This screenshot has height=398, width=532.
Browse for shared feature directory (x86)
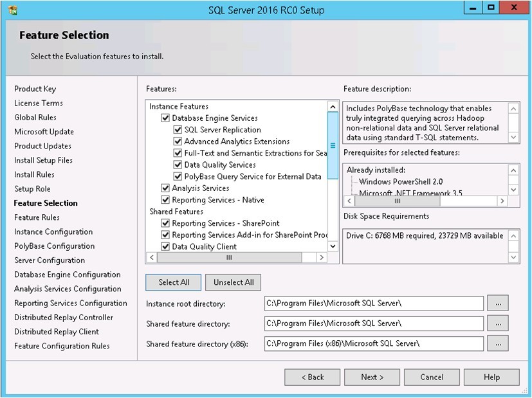498,343
